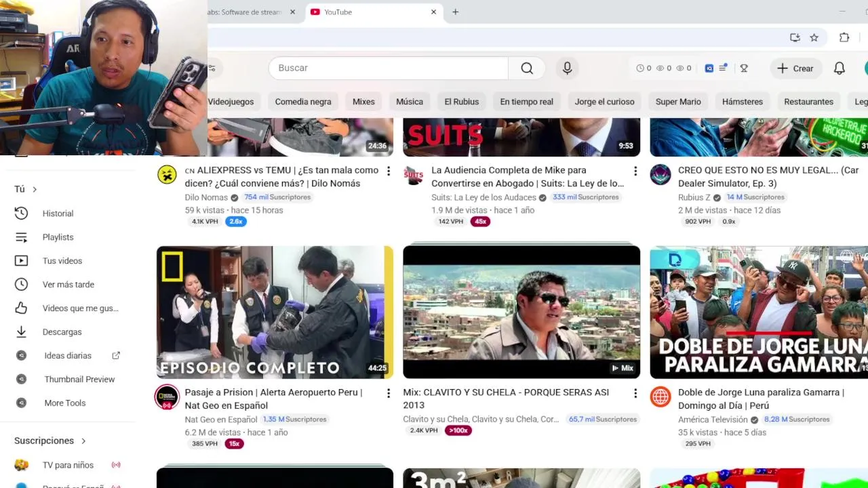Select the Restaurantes chip
868x488 pixels.
point(809,102)
